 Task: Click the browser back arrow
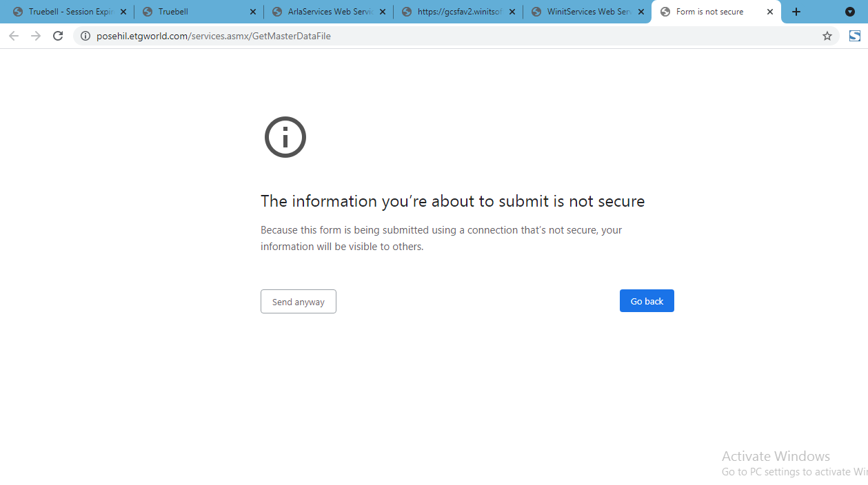pyautogui.click(x=14, y=36)
